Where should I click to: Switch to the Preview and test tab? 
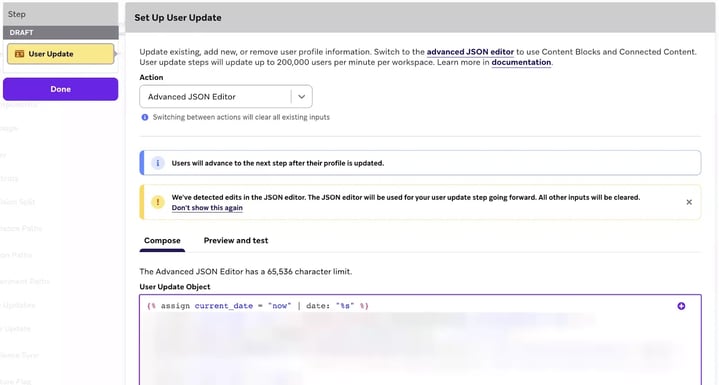[236, 241]
